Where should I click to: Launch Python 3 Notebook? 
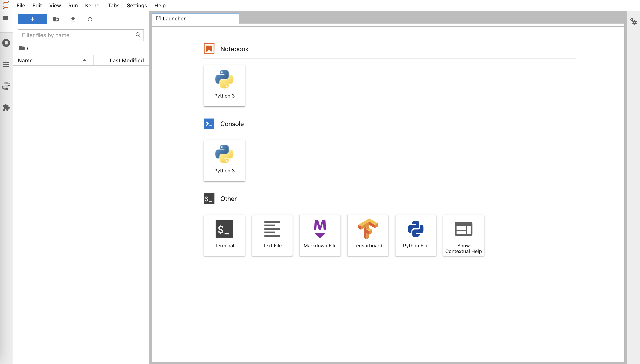[224, 86]
